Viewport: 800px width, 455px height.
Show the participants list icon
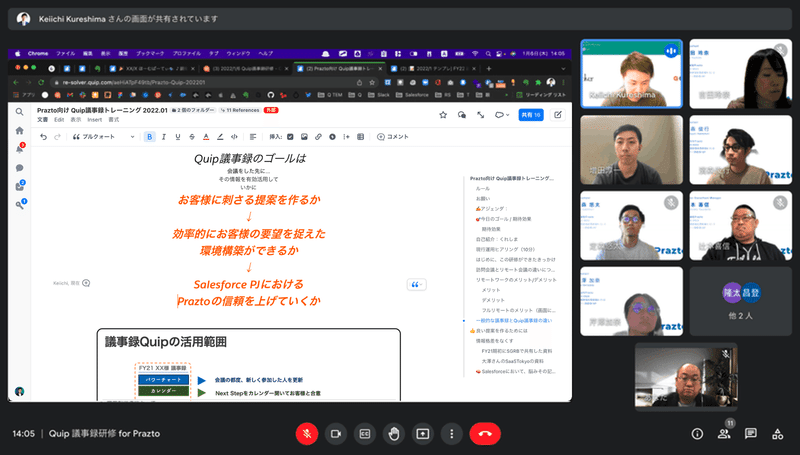tap(723, 434)
